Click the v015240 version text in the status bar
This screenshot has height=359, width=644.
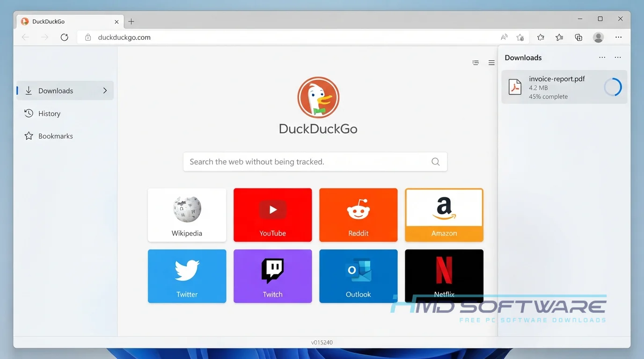[x=322, y=342]
